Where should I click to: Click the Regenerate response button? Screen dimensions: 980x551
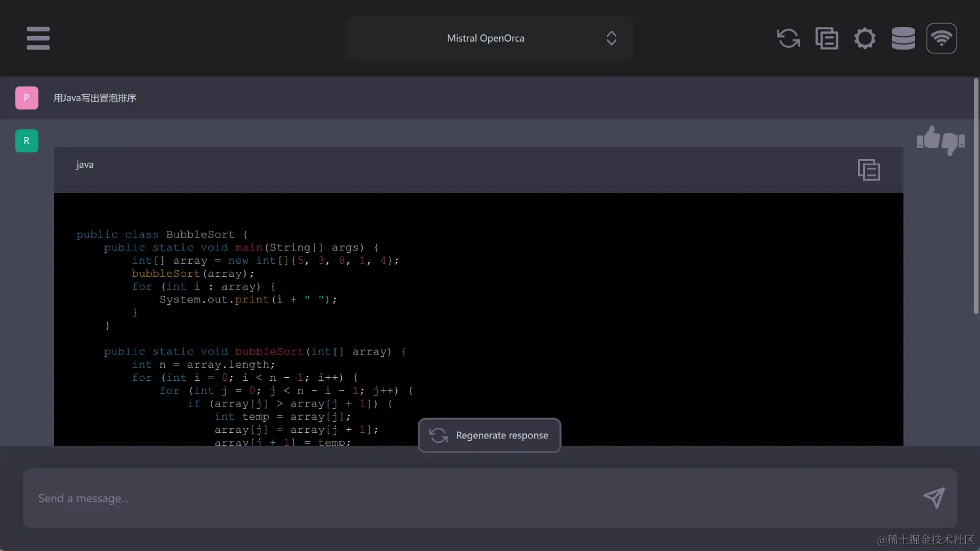[489, 435]
